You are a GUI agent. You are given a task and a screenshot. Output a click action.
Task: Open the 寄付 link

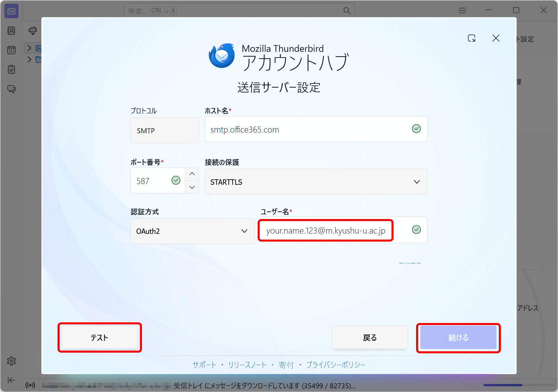click(x=286, y=365)
